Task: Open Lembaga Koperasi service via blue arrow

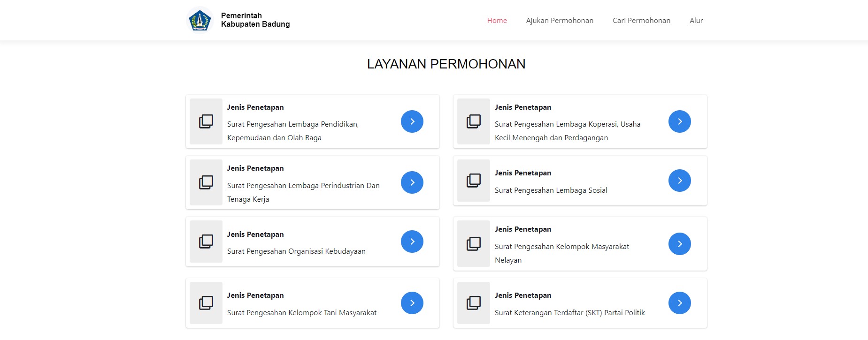Action: click(679, 121)
